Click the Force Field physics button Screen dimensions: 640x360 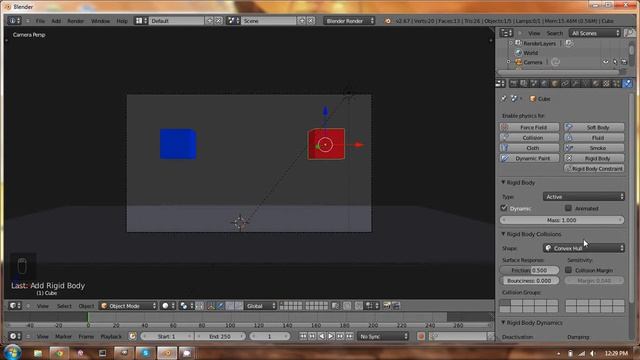coord(529,127)
